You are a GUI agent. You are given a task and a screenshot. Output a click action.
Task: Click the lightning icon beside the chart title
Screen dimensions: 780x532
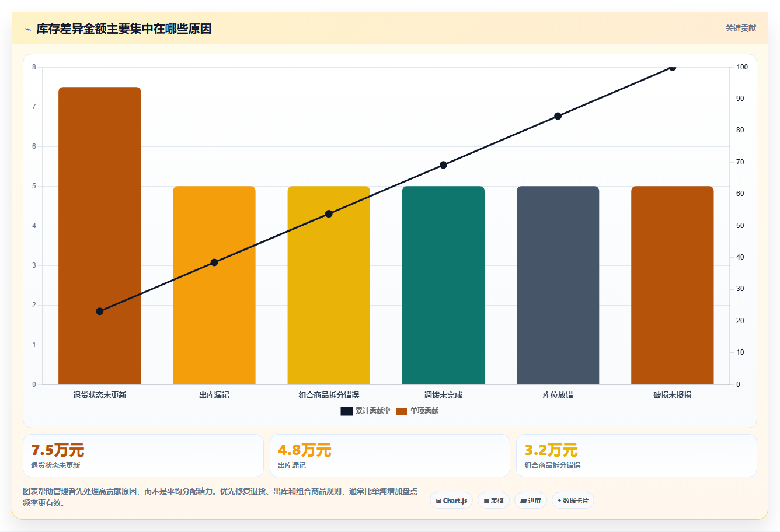click(27, 29)
